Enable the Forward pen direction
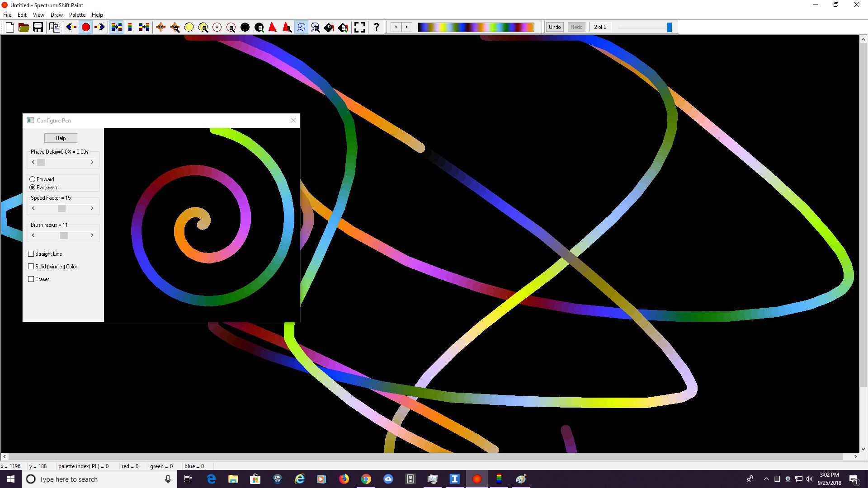The height and width of the screenshot is (488, 868). pos(32,179)
